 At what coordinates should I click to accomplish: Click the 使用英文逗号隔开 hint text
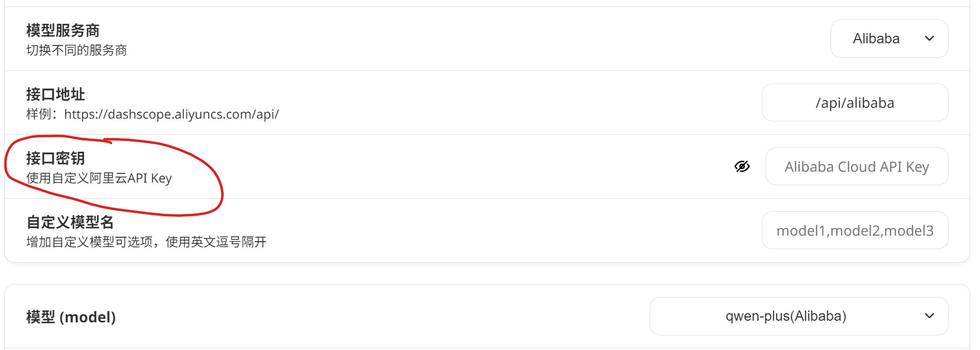[215, 242]
